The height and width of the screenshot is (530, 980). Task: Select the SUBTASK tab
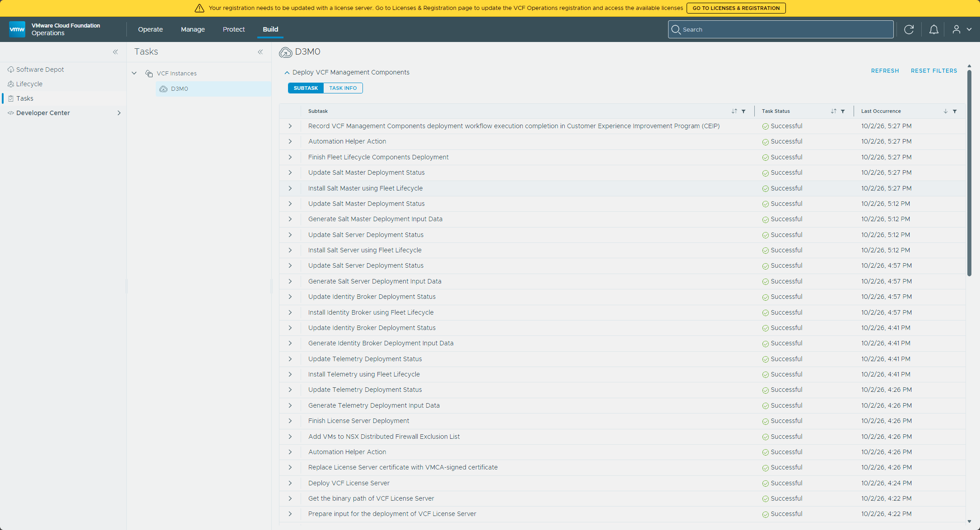306,88
